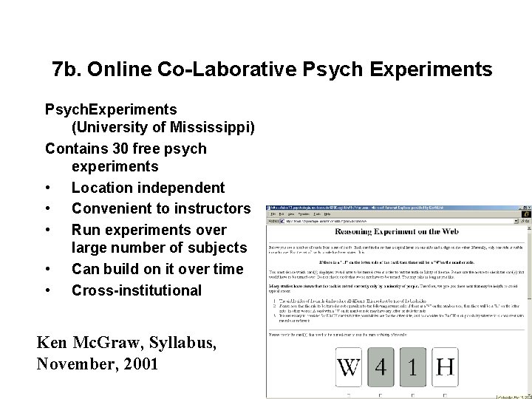The image size is (532, 399).
Task: Expand the address bar history dropdown
Action: coord(516,221)
